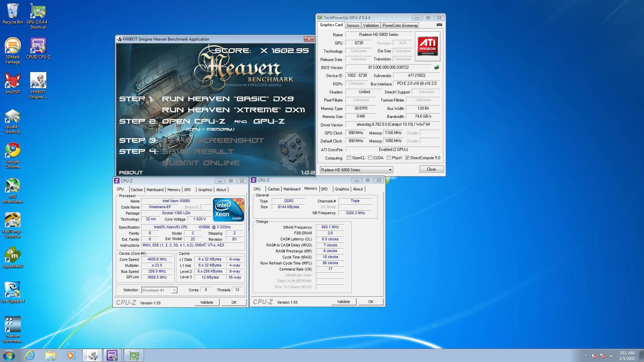Select Live Update 4 desktop icon

coord(12,292)
